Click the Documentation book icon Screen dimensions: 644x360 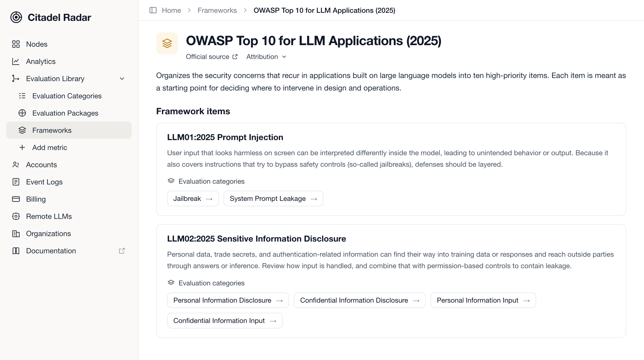click(16, 251)
